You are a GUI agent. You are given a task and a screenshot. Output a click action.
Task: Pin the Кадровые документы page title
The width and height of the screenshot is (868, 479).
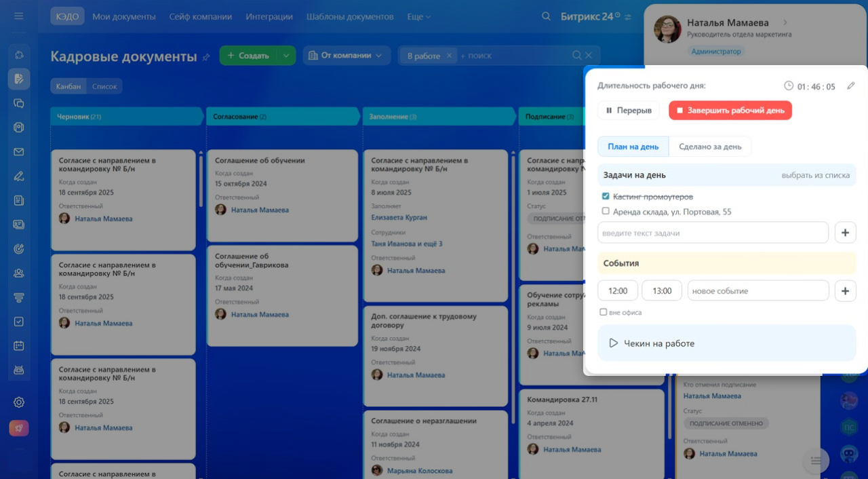[206, 58]
